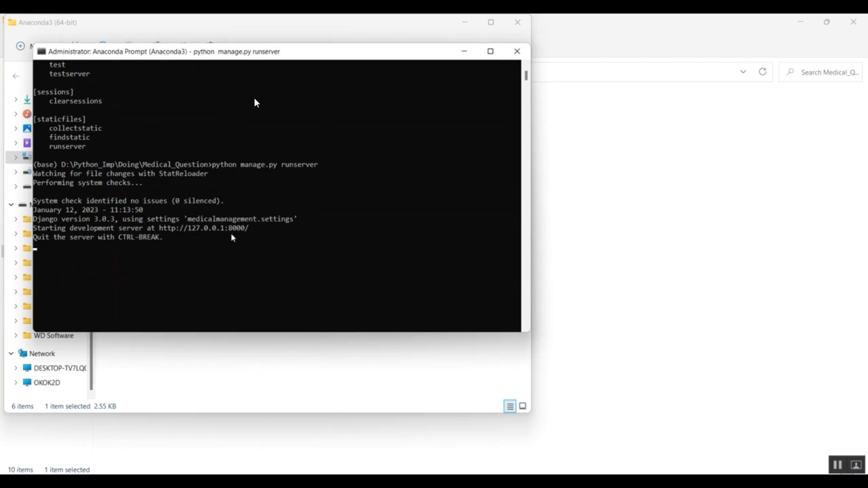Viewport: 868px width, 488px height.
Task: Click 'runserver' listed under [staticfiles]
Action: click(68, 147)
